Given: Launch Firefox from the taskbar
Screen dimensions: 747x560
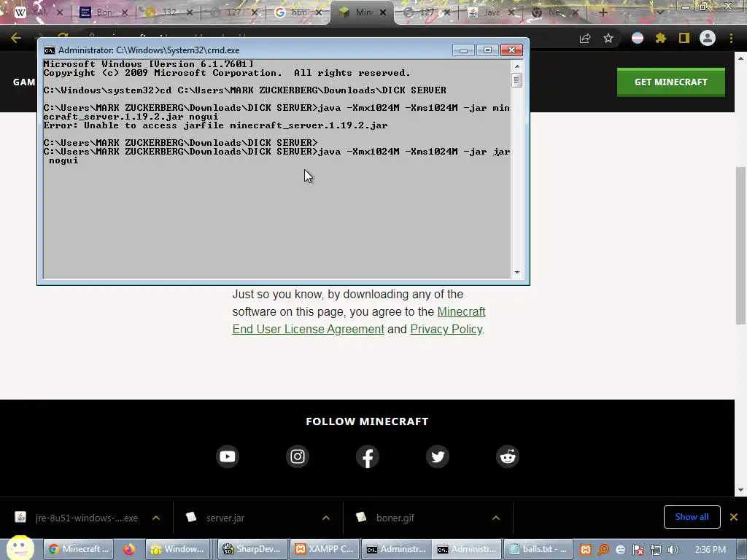Looking at the screenshot, I should point(128,549).
